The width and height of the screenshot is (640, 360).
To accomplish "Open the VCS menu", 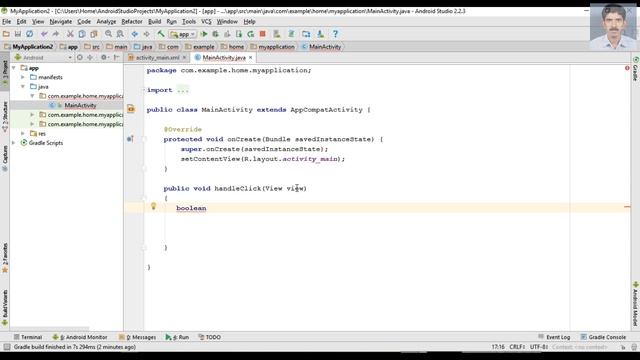I will click(x=206, y=22).
